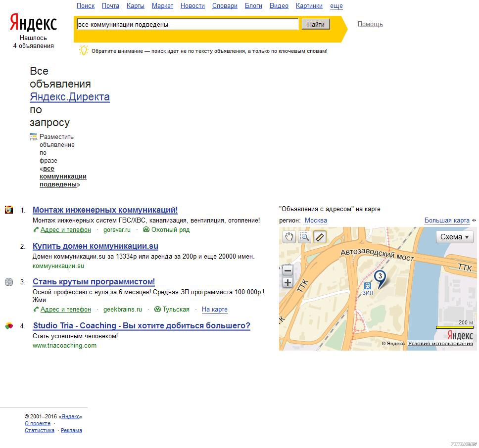This screenshot has height=448, width=479.
Task: Open Блоги in top navigation
Action: [x=253, y=6]
